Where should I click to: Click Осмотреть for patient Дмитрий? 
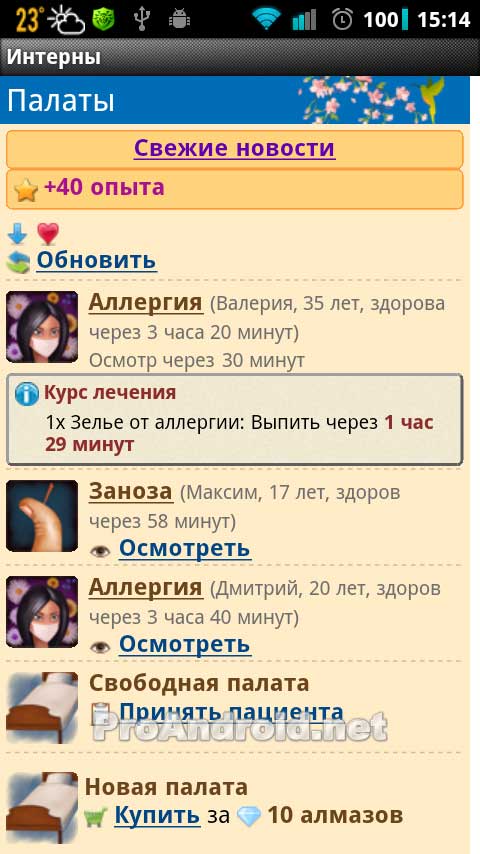[185, 644]
